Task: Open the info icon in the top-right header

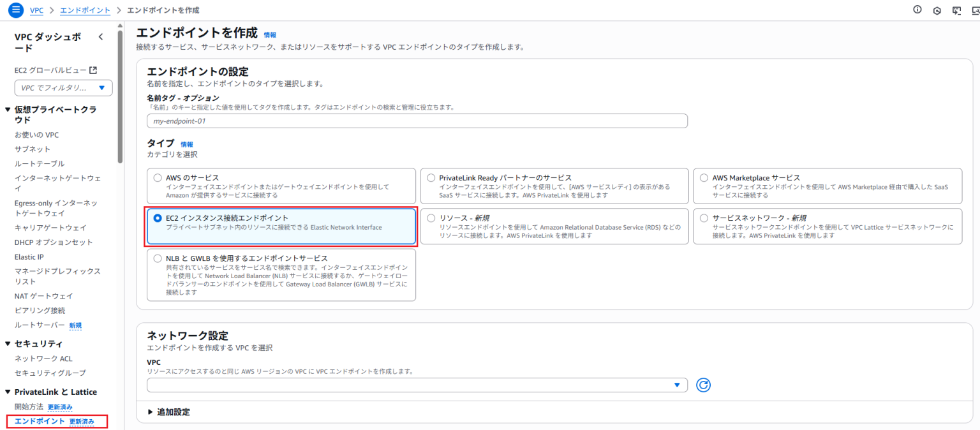Action: (x=917, y=10)
